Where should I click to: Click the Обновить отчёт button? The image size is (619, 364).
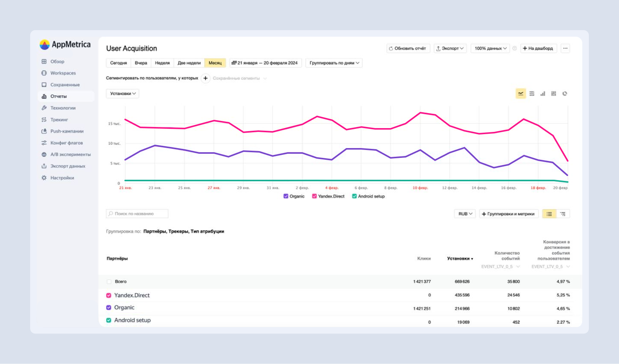pyautogui.click(x=408, y=48)
